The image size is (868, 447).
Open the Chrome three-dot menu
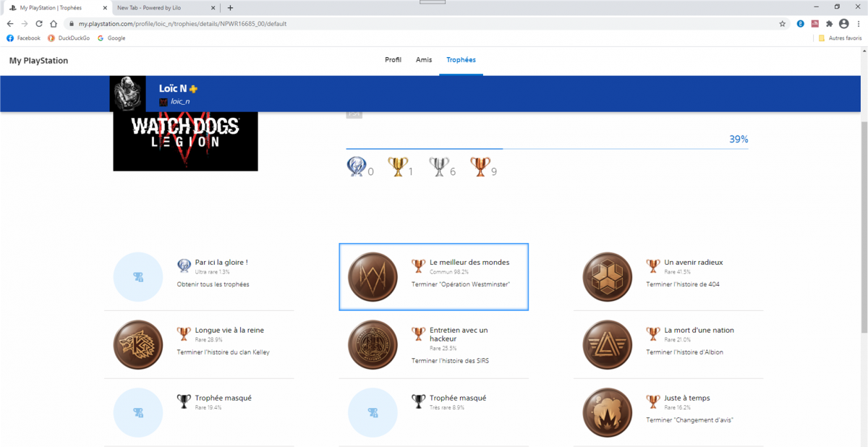859,23
